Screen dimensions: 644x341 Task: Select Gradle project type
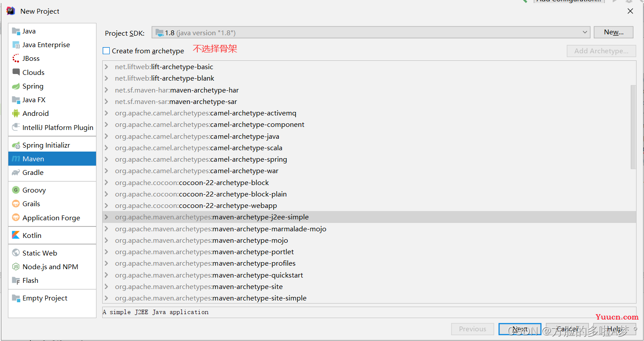tap(52, 173)
